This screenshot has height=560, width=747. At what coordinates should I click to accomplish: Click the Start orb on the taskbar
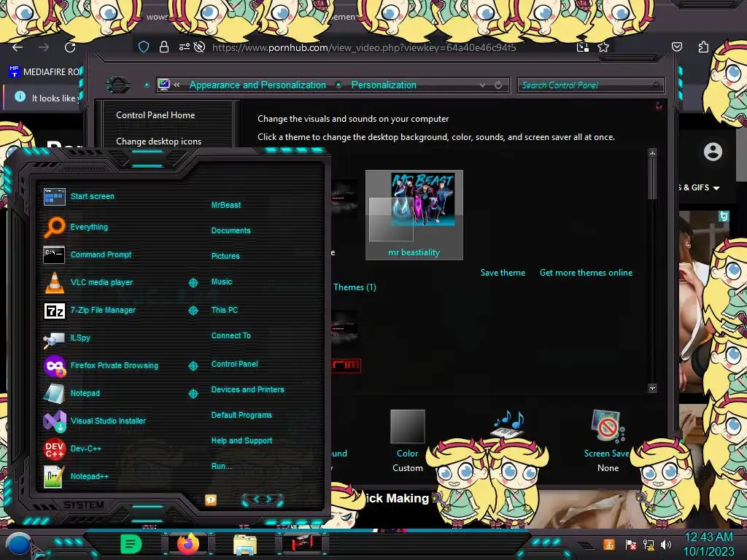(x=19, y=545)
